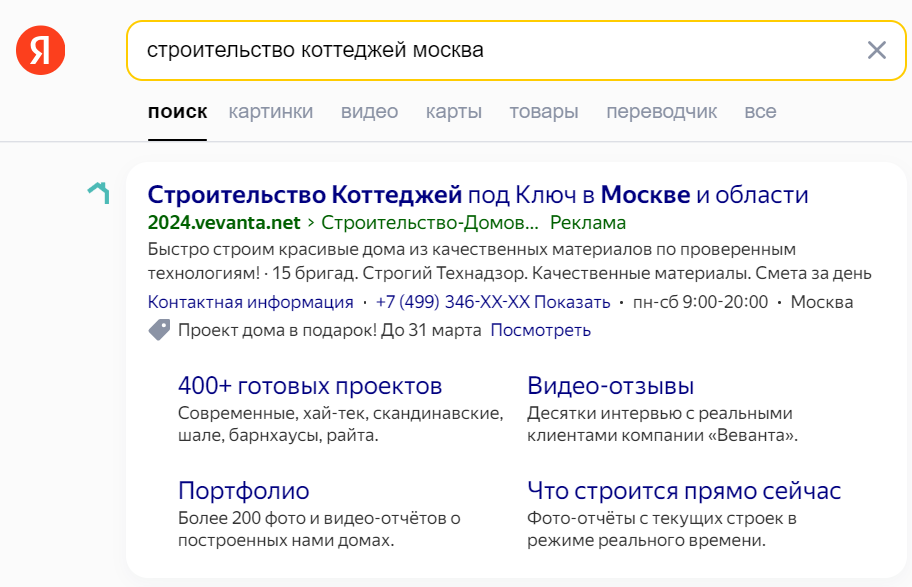Visit the 2024.vevanta.net domain link
Screen dimensions: 912x587
[224, 222]
